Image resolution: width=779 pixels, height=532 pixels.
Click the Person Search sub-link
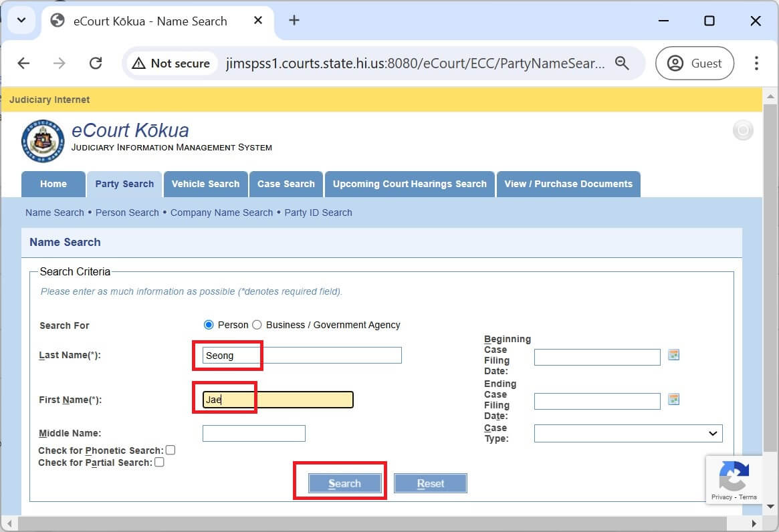click(x=127, y=213)
